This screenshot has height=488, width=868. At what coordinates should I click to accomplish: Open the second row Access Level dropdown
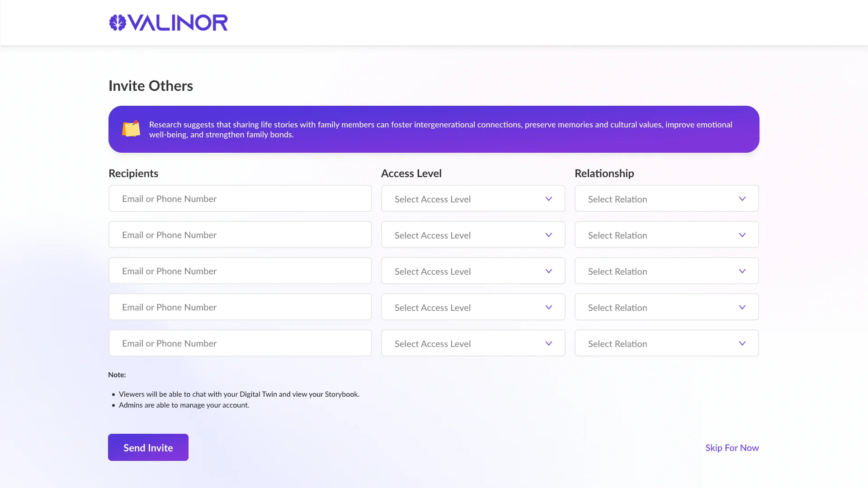click(473, 235)
